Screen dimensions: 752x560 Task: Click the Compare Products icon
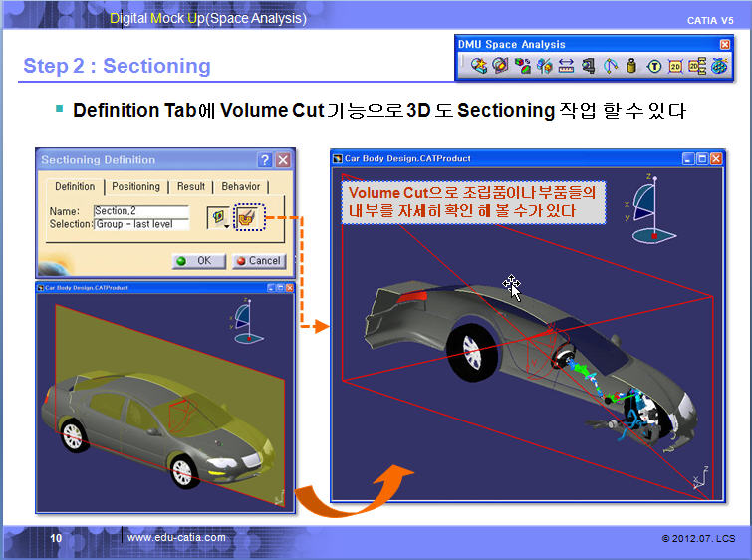click(544, 67)
